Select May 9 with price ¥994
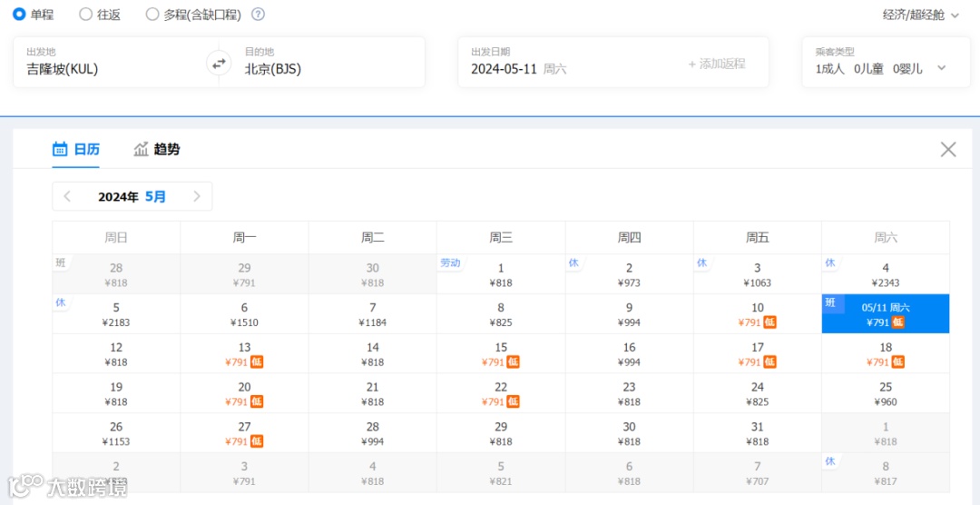The height and width of the screenshot is (505, 980). (x=630, y=314)
